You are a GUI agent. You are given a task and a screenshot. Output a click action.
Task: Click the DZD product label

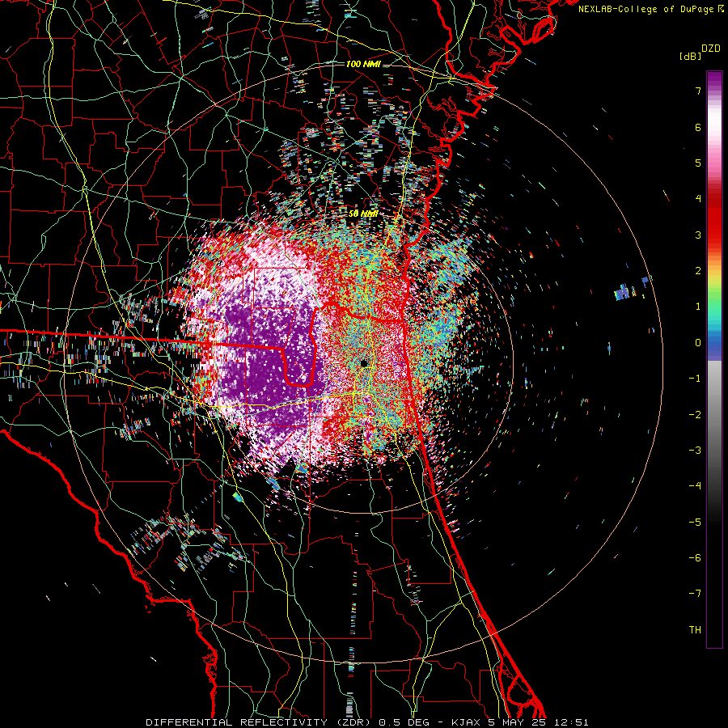click(711, 49)
